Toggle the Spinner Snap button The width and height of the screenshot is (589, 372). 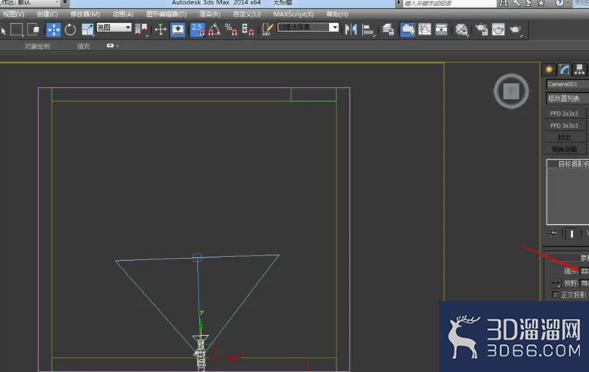click(248, 30)
